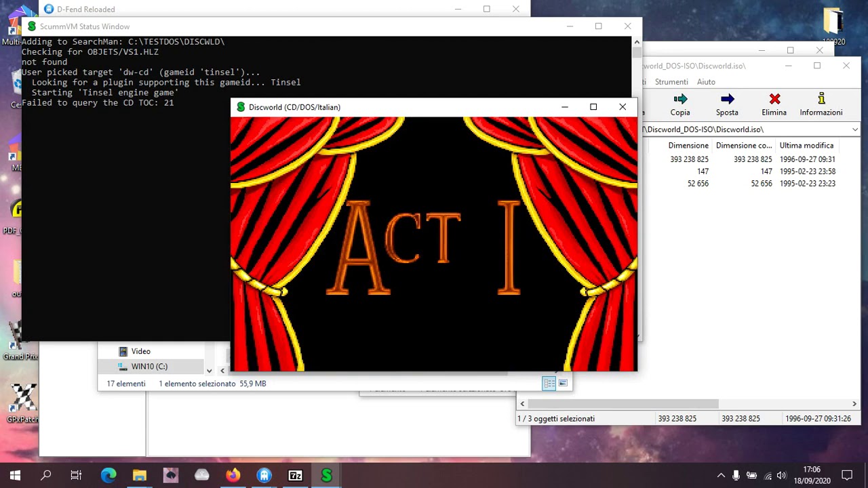Click the ScummVM Status Window title icon

[31, 26]
